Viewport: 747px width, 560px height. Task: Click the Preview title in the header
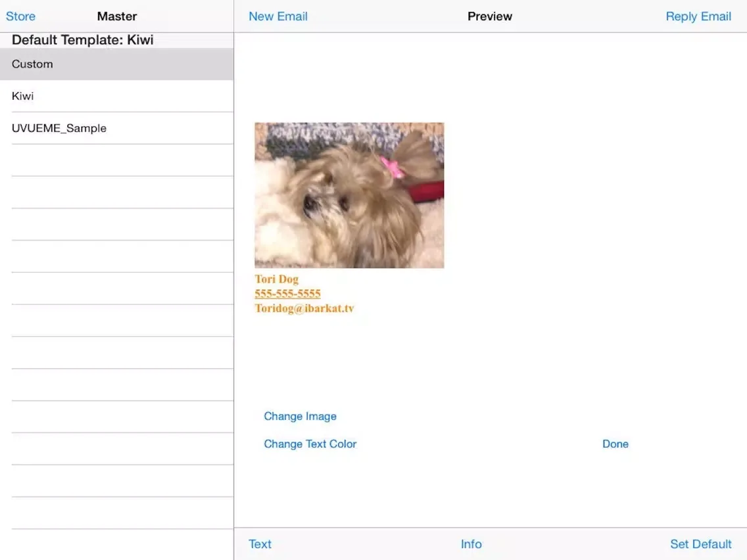(489, 16)
